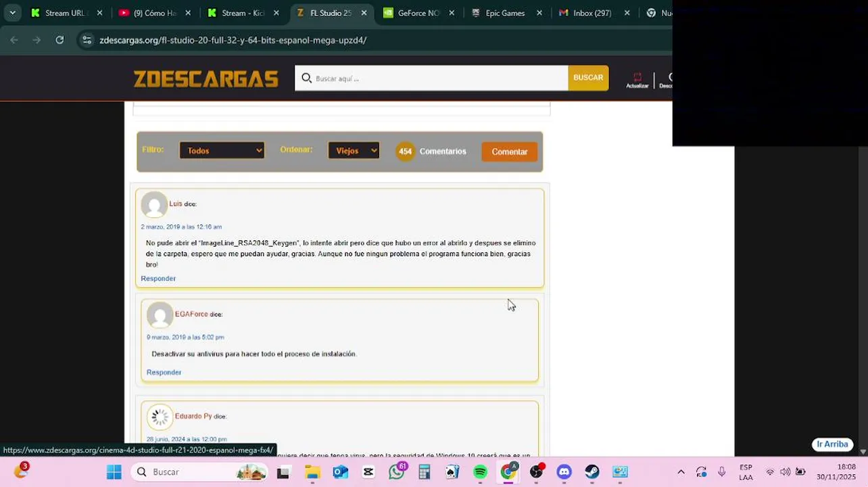Open Eduardo Py commenter name link
The height and width of the screenshot is (487, 868).
(x=193, y=416)
